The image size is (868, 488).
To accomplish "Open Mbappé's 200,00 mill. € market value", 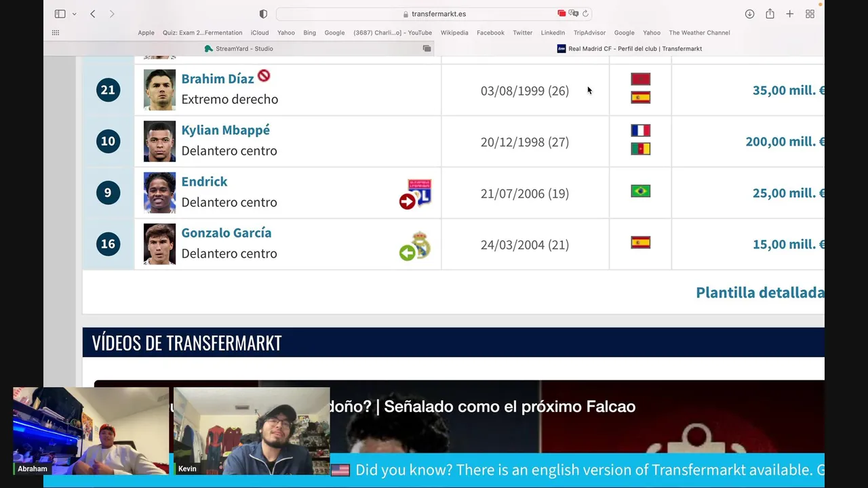I will point(785,142).
